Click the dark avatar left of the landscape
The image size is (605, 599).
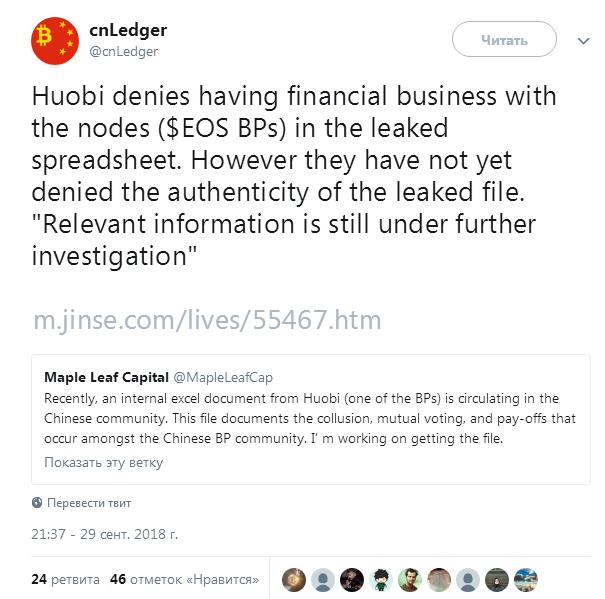coord(497,579)
